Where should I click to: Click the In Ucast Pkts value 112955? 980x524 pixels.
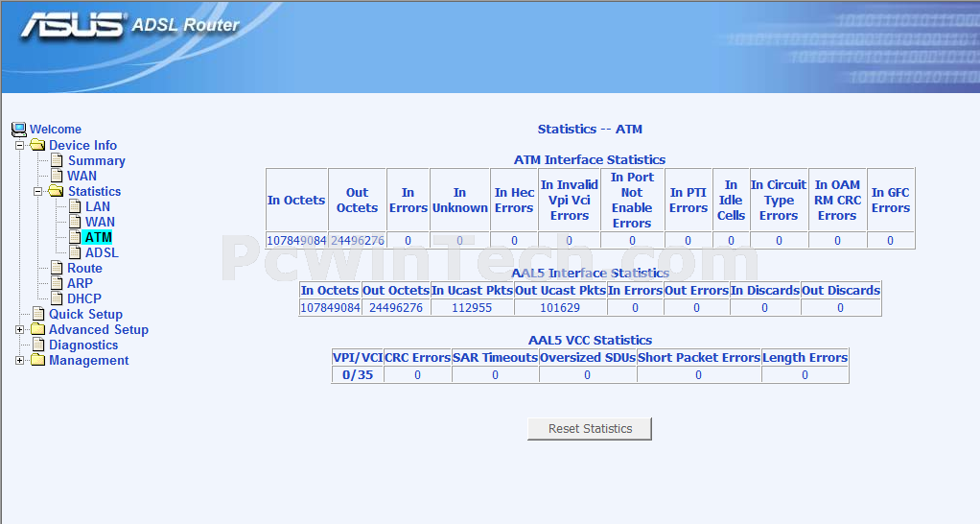472,308
